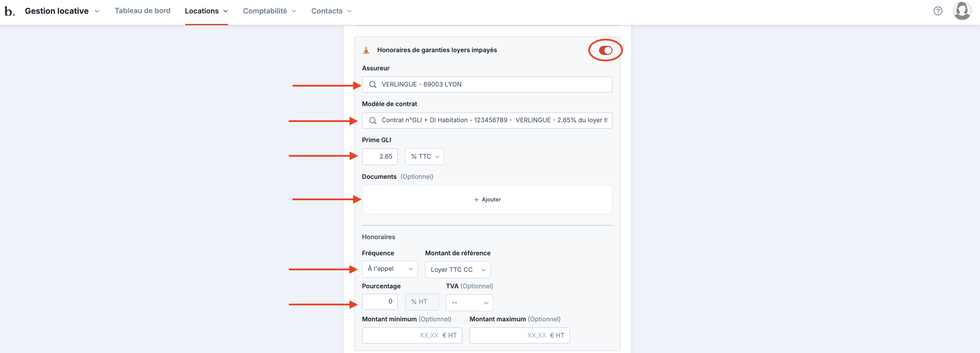Disable the Honoraires de garanties loyers impayés toggle
980x353 pixels.
point(605,50)
